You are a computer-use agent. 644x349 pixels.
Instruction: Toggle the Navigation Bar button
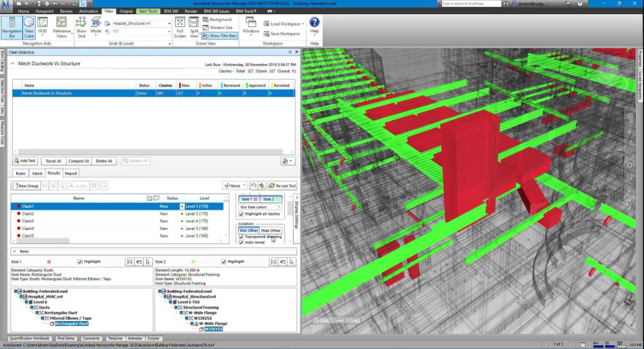[12, 28]
